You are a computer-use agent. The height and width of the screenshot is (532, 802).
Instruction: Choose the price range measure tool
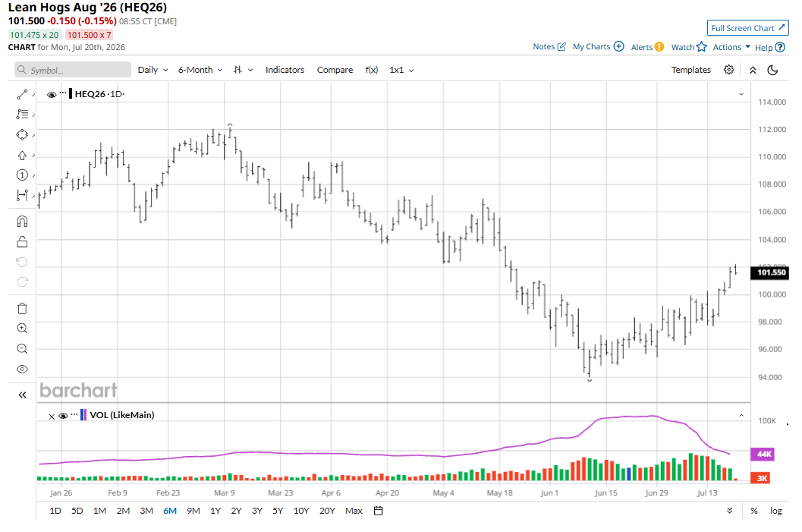[22, 195]
